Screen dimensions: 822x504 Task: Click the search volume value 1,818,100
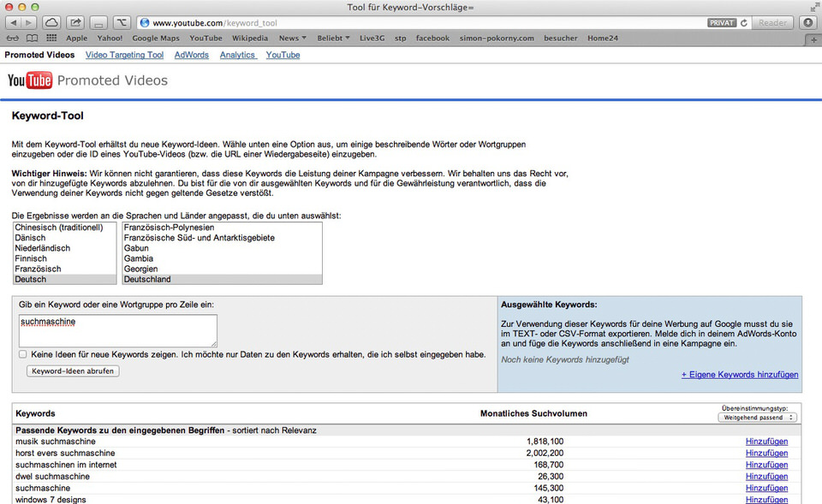(x=545, y=442)
